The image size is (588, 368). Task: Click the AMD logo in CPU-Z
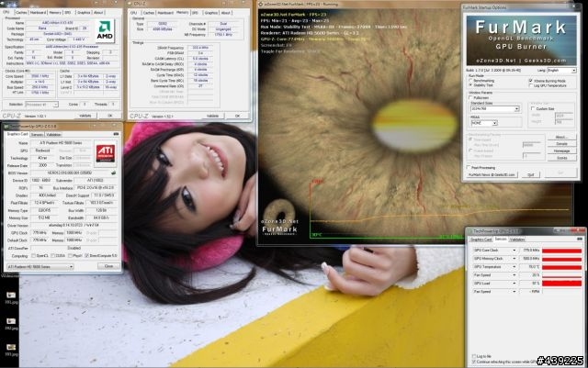(x=105, y=30)
